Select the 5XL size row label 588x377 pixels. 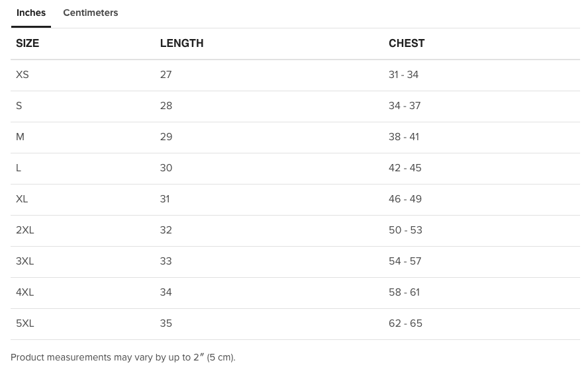pyautogui.click(x=24, y=323)
